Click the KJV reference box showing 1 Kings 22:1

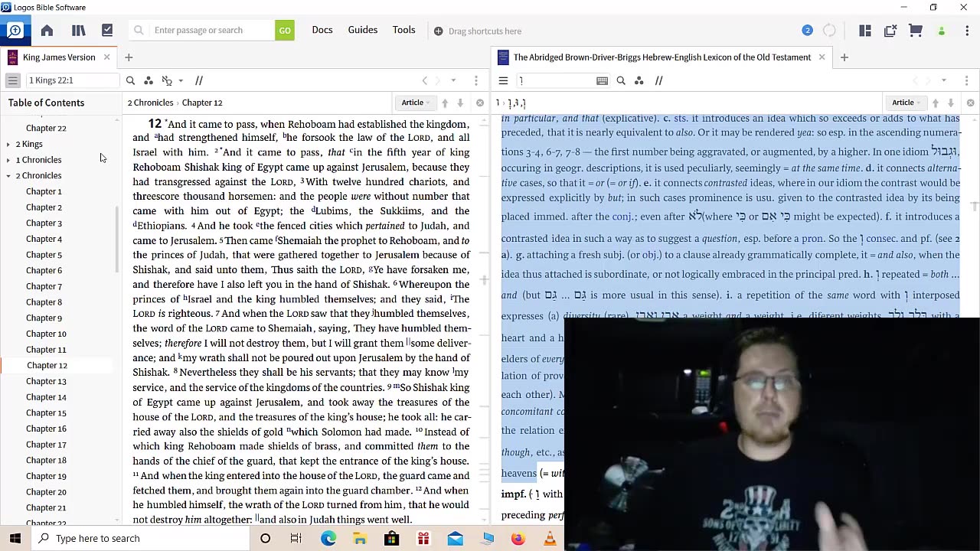tap(73, 80)
